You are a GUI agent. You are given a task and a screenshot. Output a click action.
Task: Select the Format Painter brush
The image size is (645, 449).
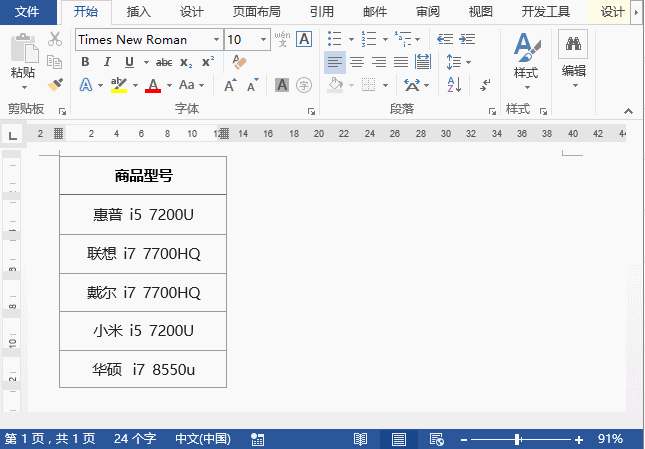[x=56, y=84]
